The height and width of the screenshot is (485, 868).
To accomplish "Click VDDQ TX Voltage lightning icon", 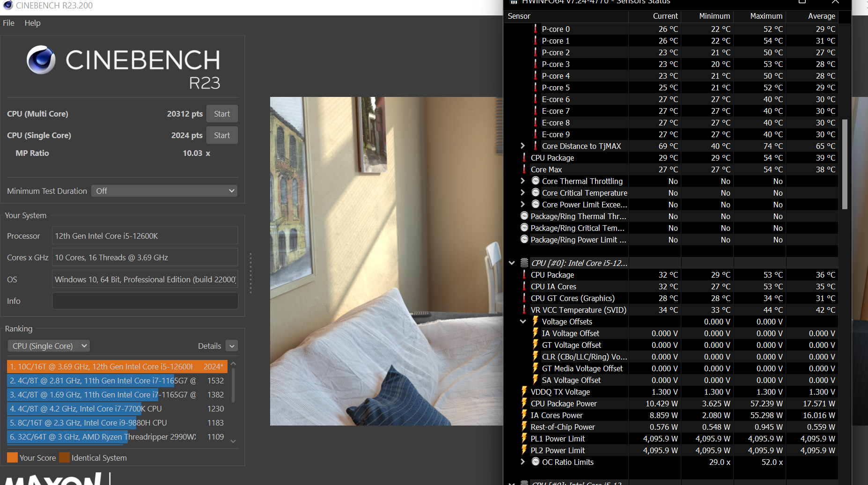I will (524, 391).
